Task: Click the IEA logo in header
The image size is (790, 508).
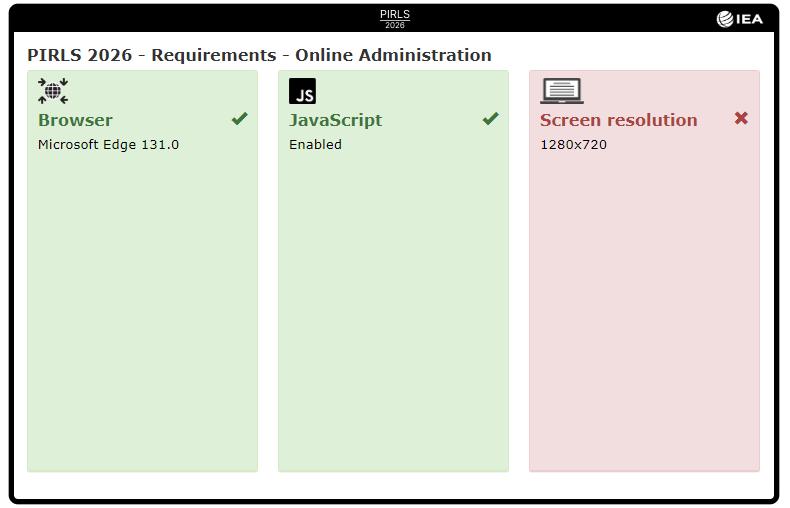Action: [740, 18]
